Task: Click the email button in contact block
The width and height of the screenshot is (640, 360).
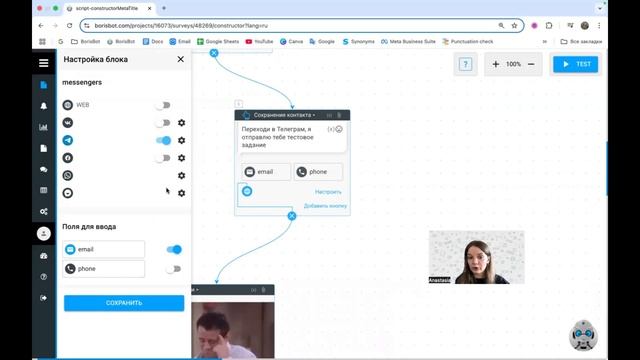Action: click(266, 172)
